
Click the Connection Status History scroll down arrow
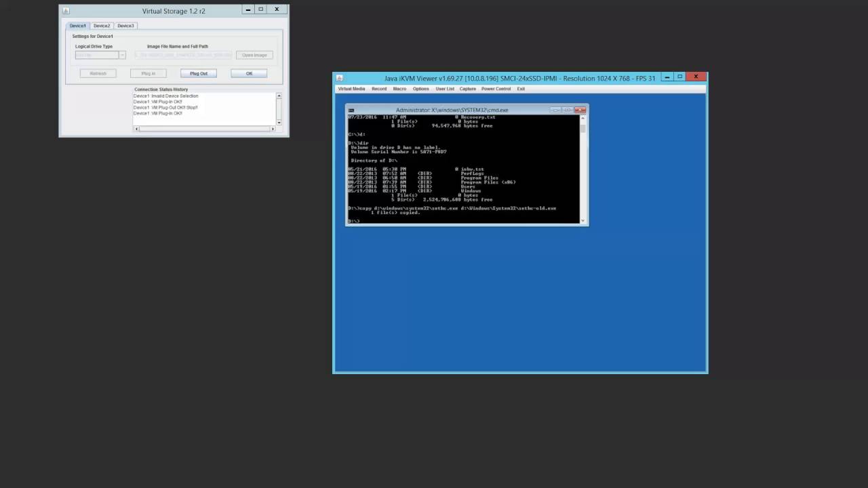coord(279,123)
